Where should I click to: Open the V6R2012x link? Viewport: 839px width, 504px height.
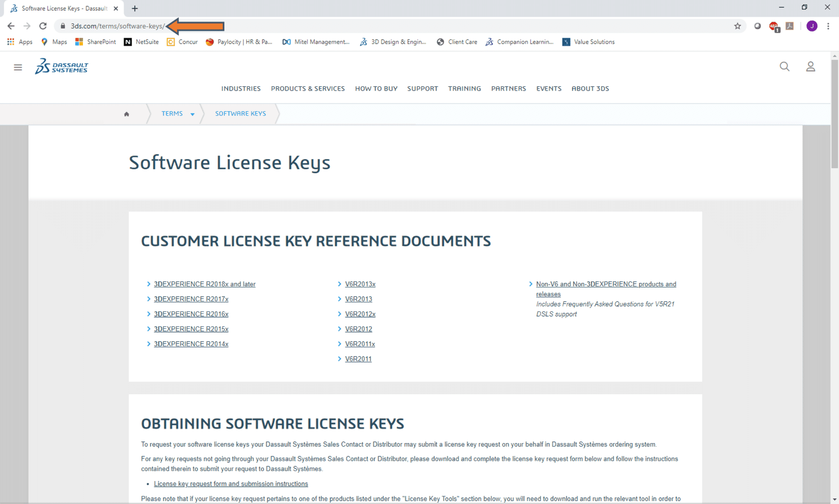pyautogui.click(x=360, y=314)
